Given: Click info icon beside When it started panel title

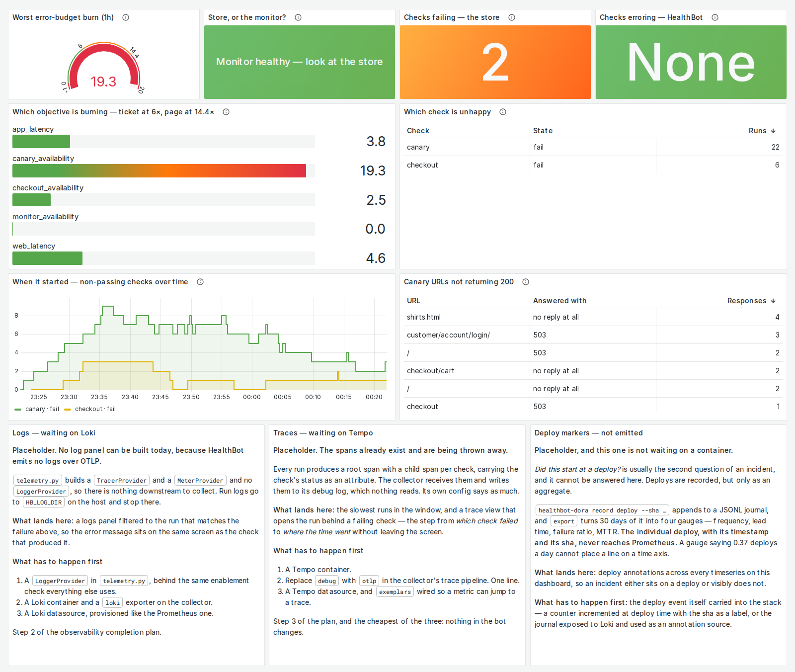Looking at the screenshot, I should (x=200, y=282).
